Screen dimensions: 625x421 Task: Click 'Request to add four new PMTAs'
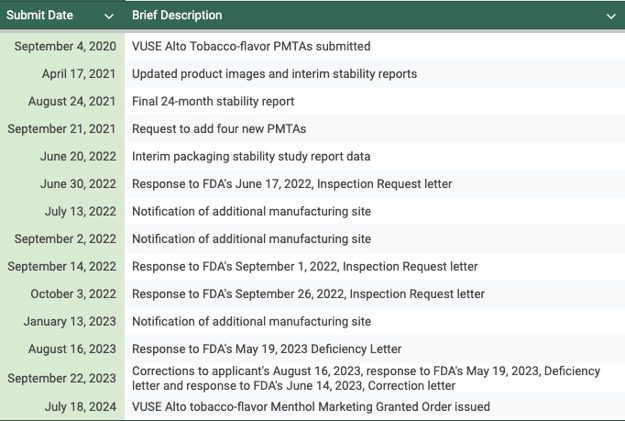(x=219, y=129)
